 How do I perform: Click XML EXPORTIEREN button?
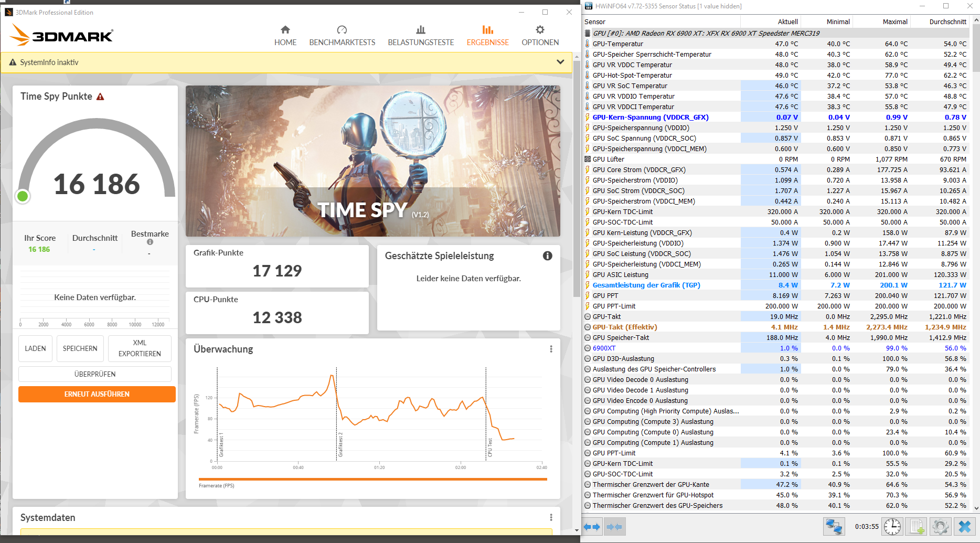(x=140, y=348)
